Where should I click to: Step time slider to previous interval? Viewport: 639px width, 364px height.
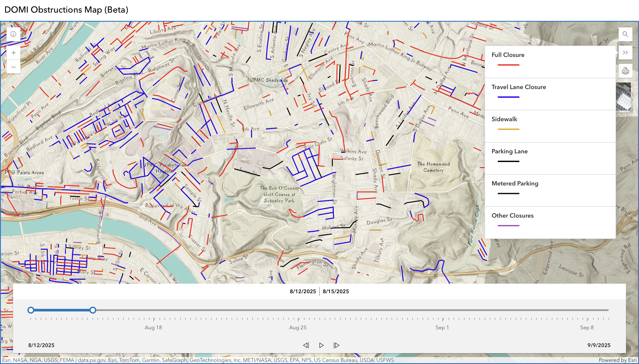[x=306, y=345]
